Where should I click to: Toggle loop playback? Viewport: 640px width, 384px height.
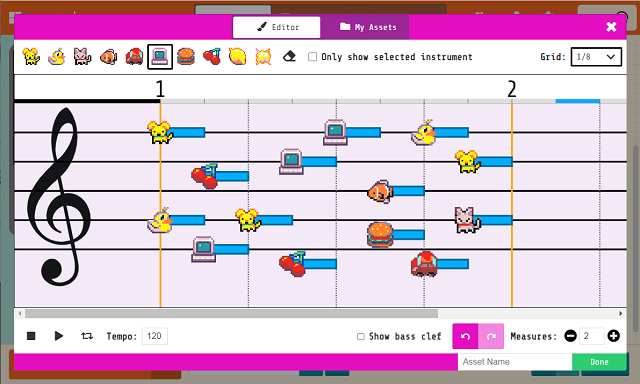pyautogui.click(x=87, y=336)
